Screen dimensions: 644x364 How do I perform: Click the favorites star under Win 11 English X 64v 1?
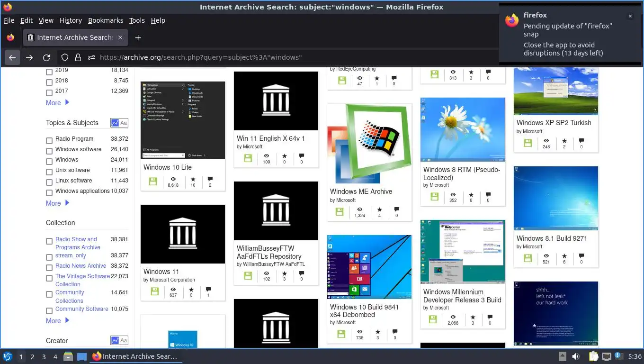coord(285,156)
